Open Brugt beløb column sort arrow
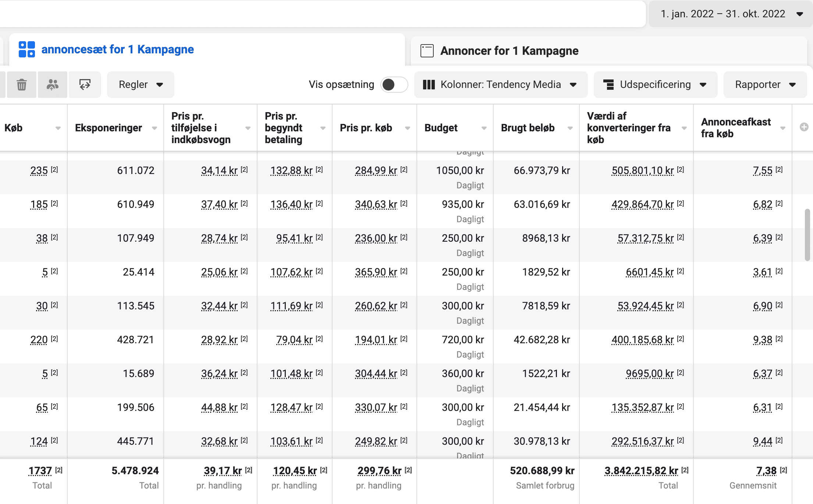Viewport: 813px width, 504px height. tap(570, 128)
